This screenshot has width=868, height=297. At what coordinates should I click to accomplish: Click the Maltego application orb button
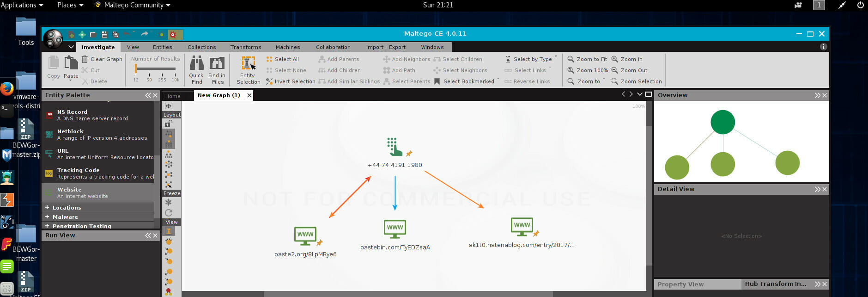tap(54, 39)
